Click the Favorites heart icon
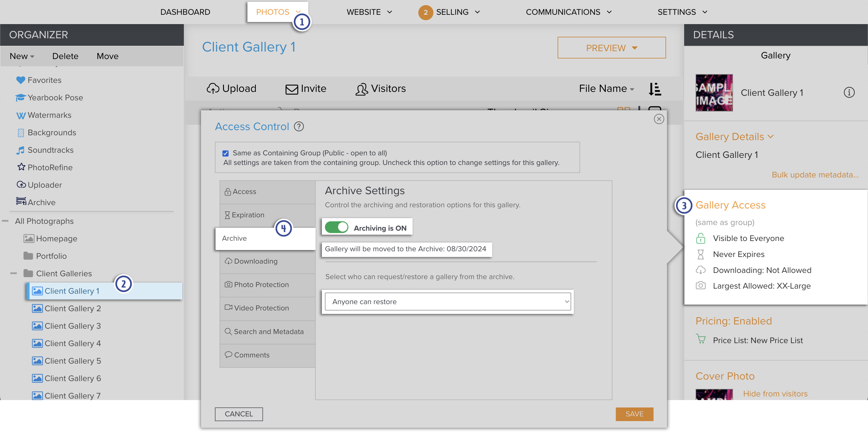 [x=20, y=80]
